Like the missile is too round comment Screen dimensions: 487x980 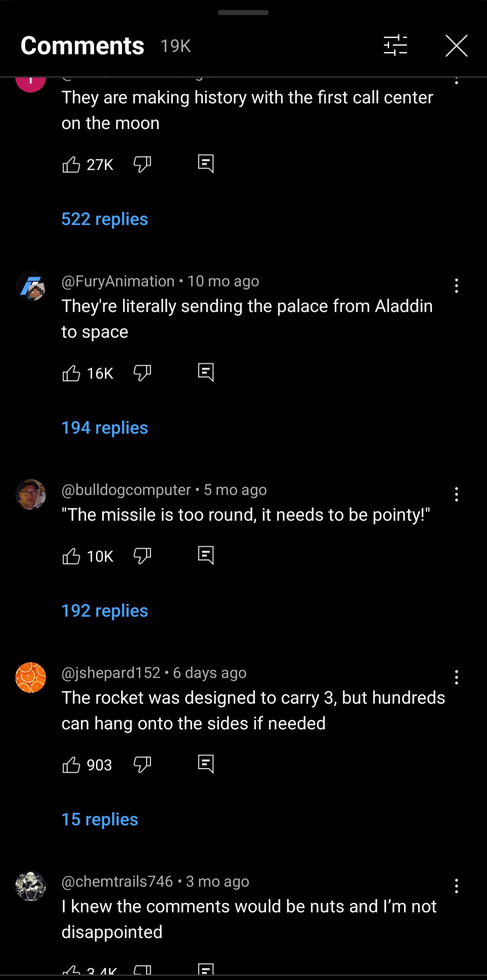click(x=72, y=555)
